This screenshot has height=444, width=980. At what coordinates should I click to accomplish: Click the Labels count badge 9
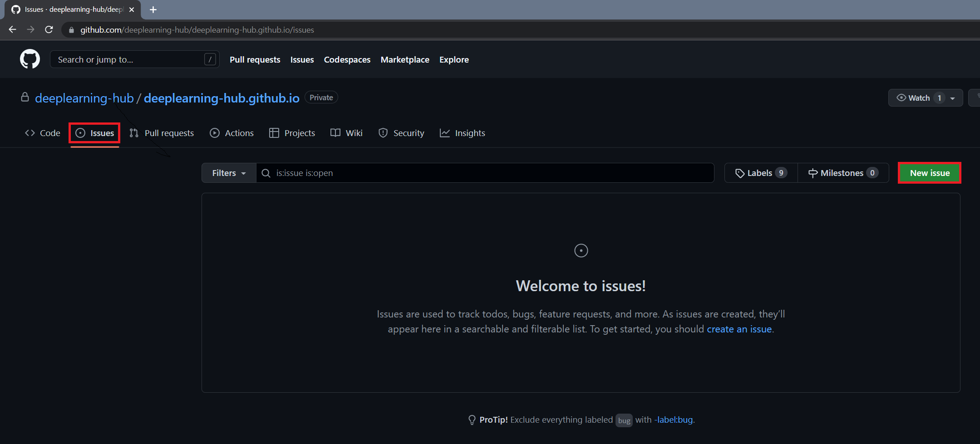(781, 173)
